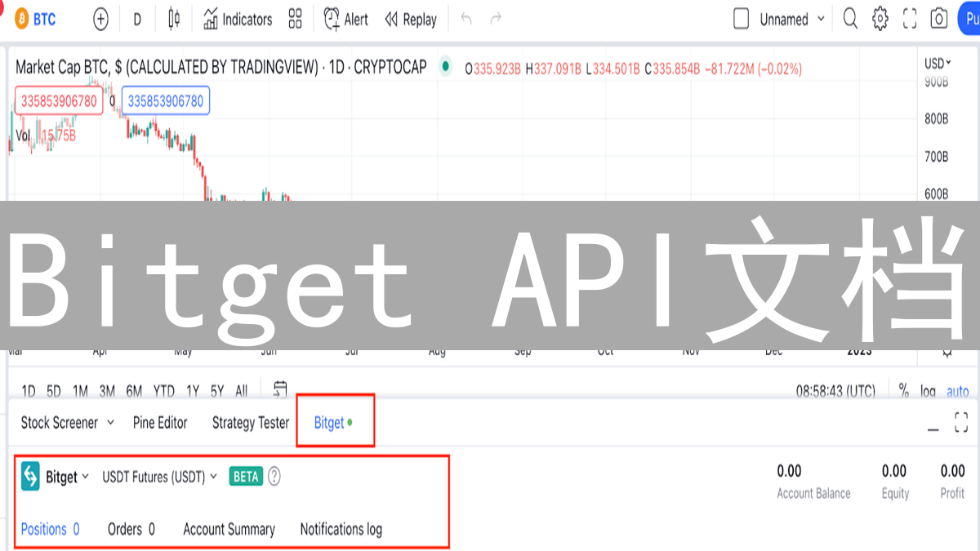
Task: Open the Notifications log tab
Action: tap(341, 529)
